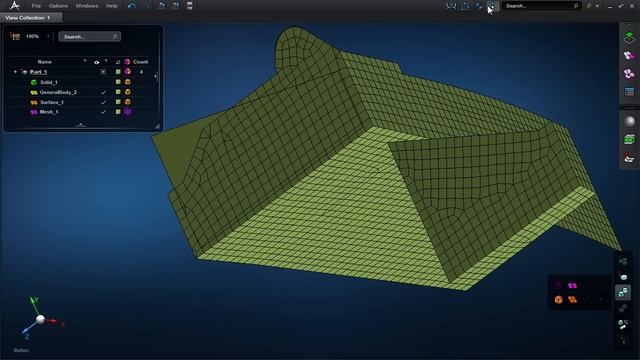This screenshot has height=360, width=640.
Task: Select Solid_1 in the model tree
Action: [x=49, y=82]
